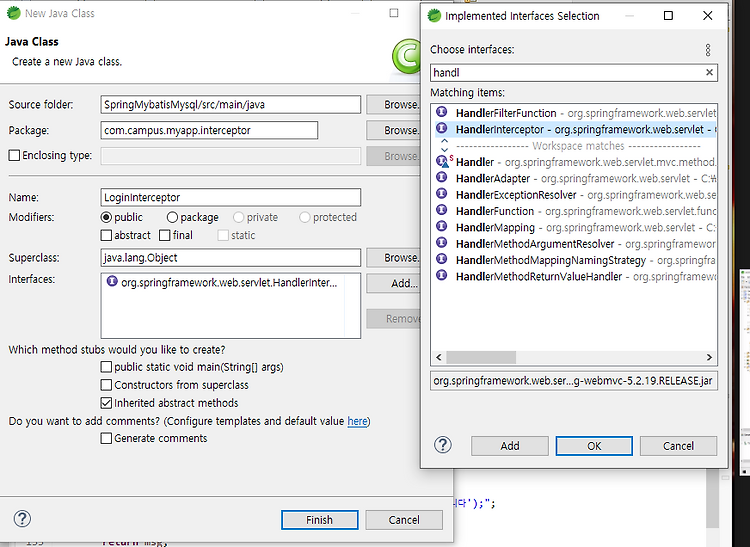Check public static void main method stub
The width and height of the screenshot is (750, 547).
[x=106, y=367]
